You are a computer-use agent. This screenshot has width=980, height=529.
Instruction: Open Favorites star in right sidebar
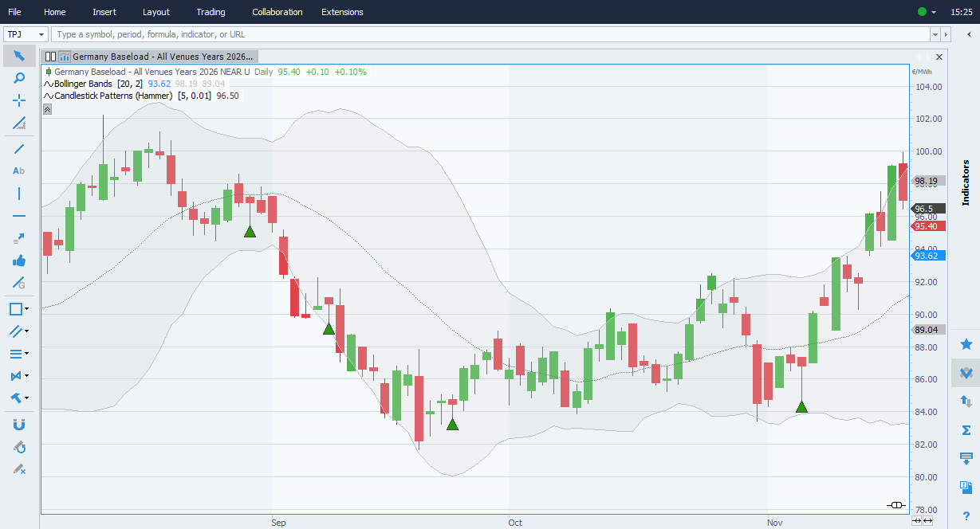(x=966, y=344)
